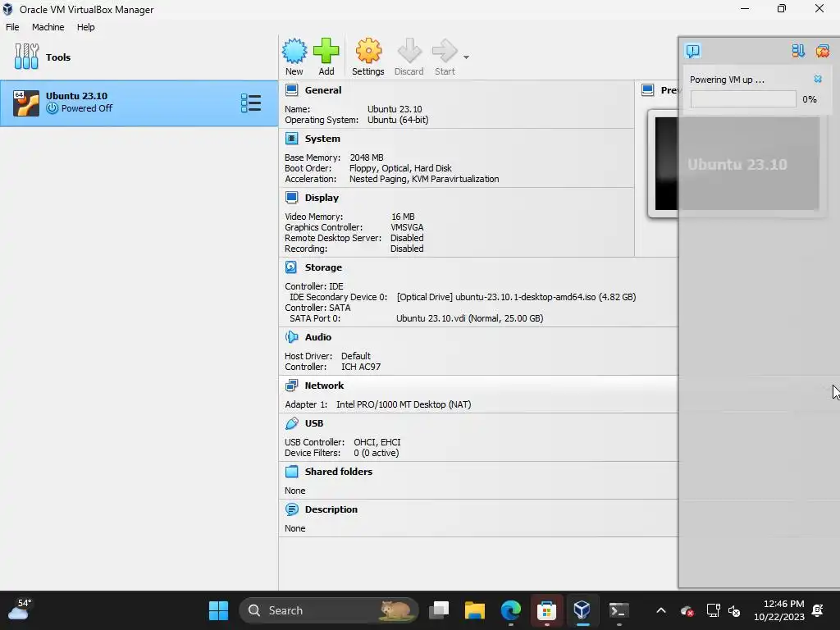This screenshot has width=840, height=630.
Task: Open the Terminal taskbar icon
Action: pyautogui.click(x=619, y=610)
